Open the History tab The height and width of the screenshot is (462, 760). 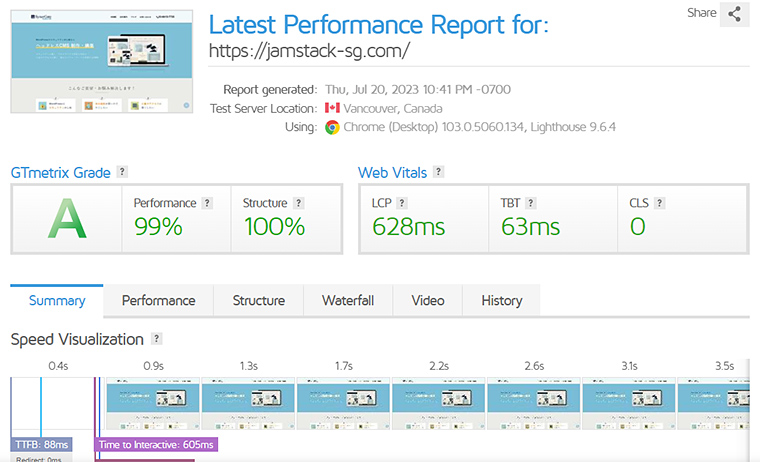[502, 301]
